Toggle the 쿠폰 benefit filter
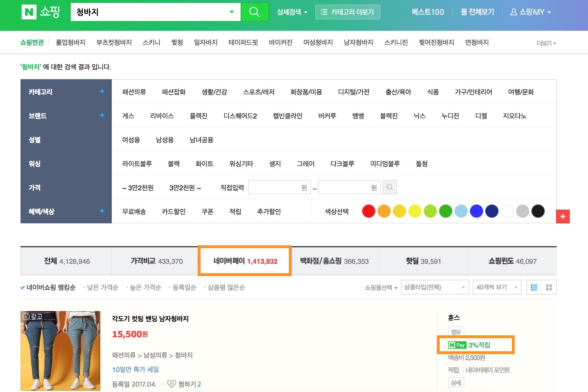The image size is (588, 392). 208,211
